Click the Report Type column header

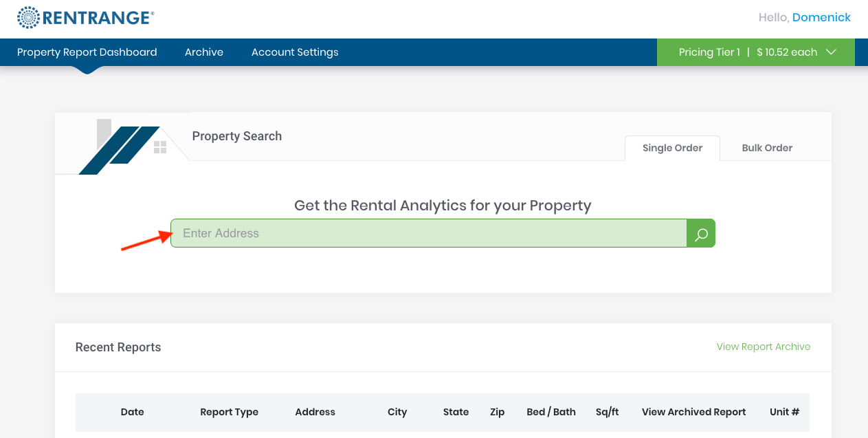[229, 412]
